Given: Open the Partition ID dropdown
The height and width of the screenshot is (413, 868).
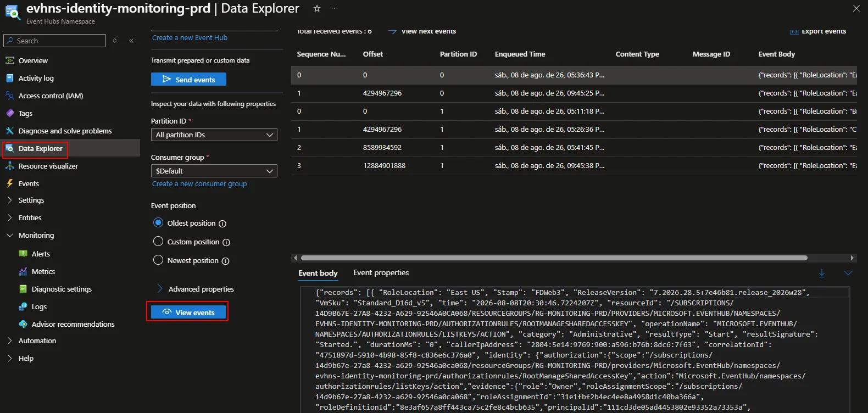Looking at the screenshot, I should (x=214, y=135).
